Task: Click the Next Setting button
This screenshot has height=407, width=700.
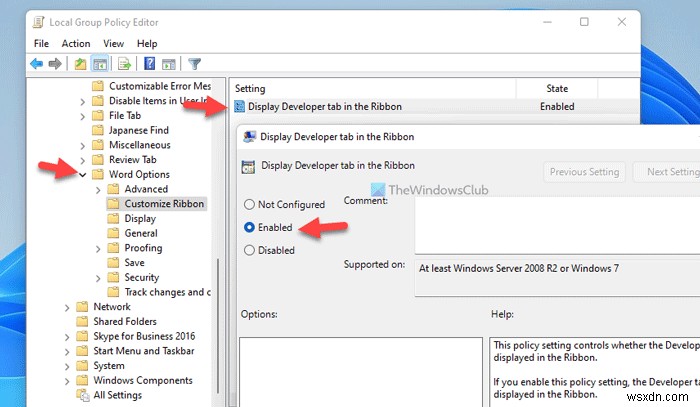Action: (x=667, y=172)
